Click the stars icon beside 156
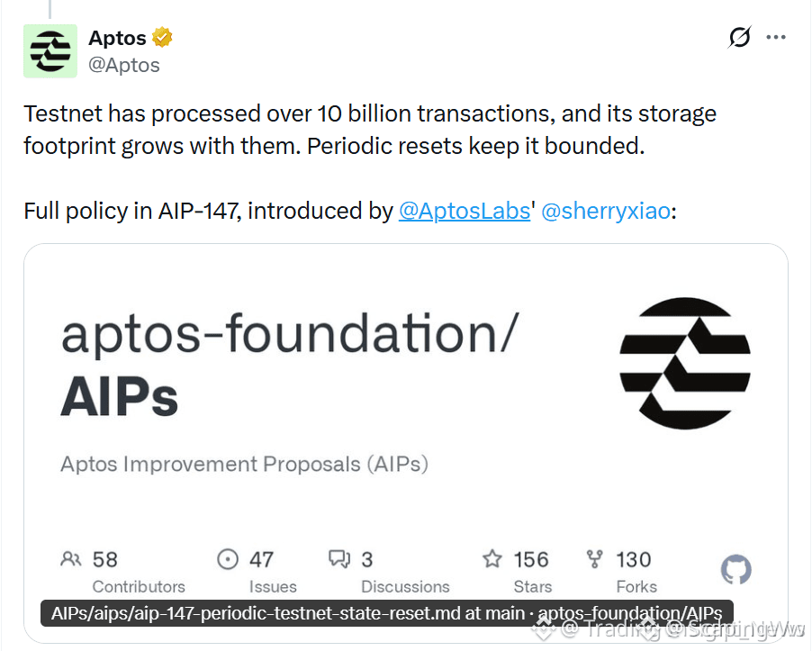This screenshot has height=651, width=812. pos(492,559)
